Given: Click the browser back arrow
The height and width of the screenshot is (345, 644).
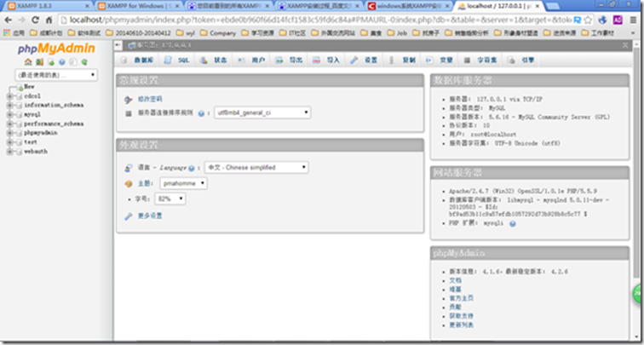Looking at the screenshot, I should pyautogui.click(x=8, y=20).
